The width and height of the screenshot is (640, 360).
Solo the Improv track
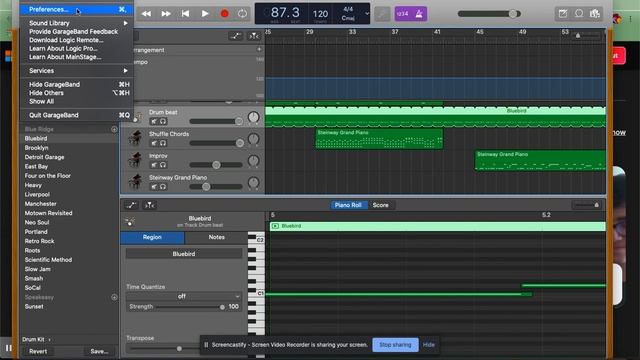pos(162,165)
